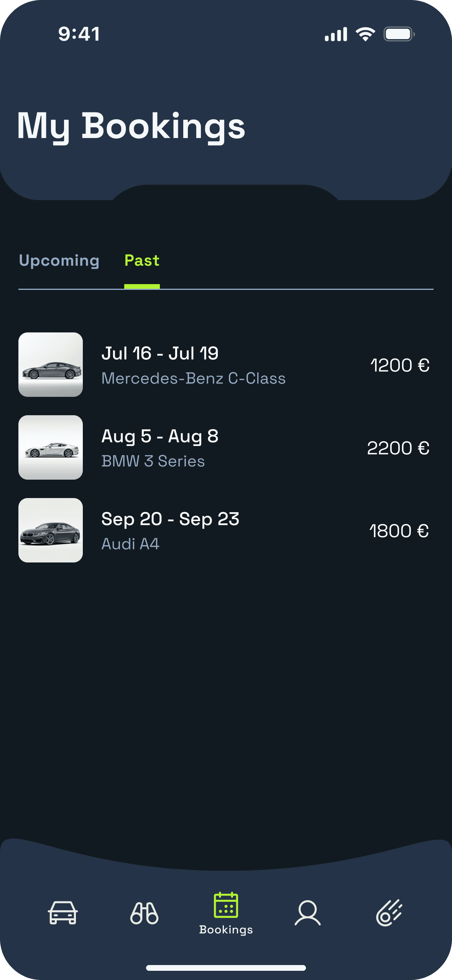The width and height of the screenshot is (452, 980).
Task: Open the profile person icon
Action: [307, 913]
